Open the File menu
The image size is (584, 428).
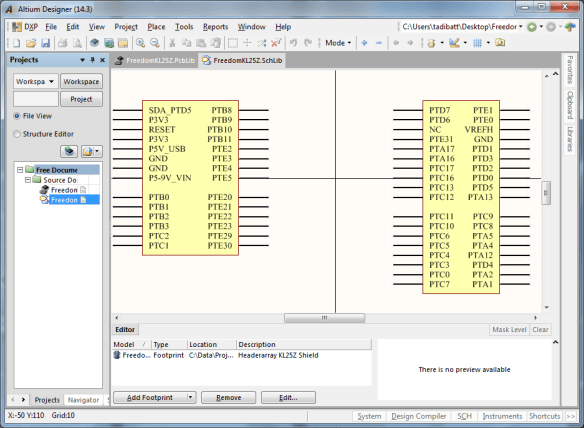(x=51, y=27)
